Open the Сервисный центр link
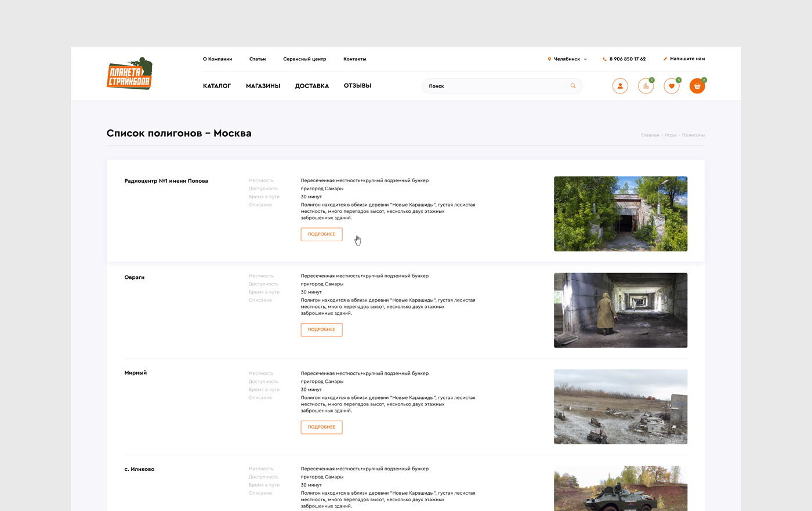Image resolution: width=812 pixels, height=511 pixels. coord(304,59)
